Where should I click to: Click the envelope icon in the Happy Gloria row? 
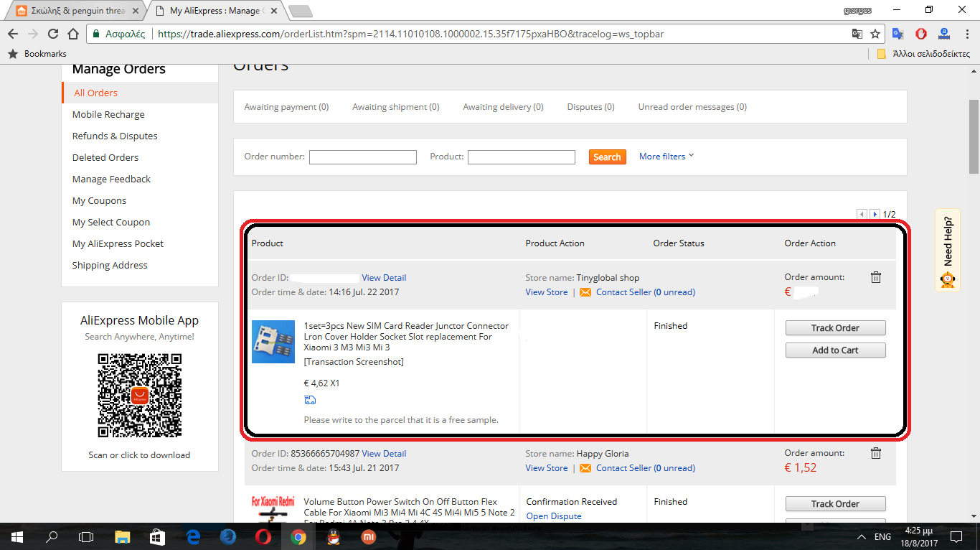585,468
